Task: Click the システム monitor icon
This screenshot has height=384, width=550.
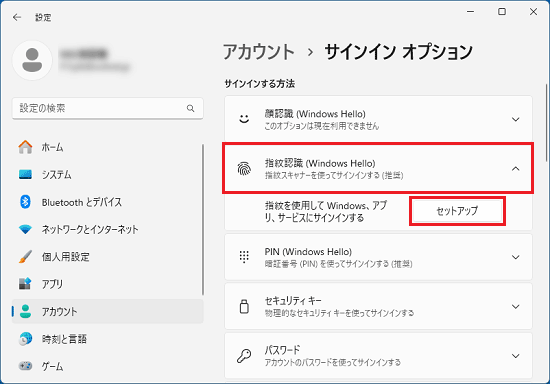Action: (25, 174)
